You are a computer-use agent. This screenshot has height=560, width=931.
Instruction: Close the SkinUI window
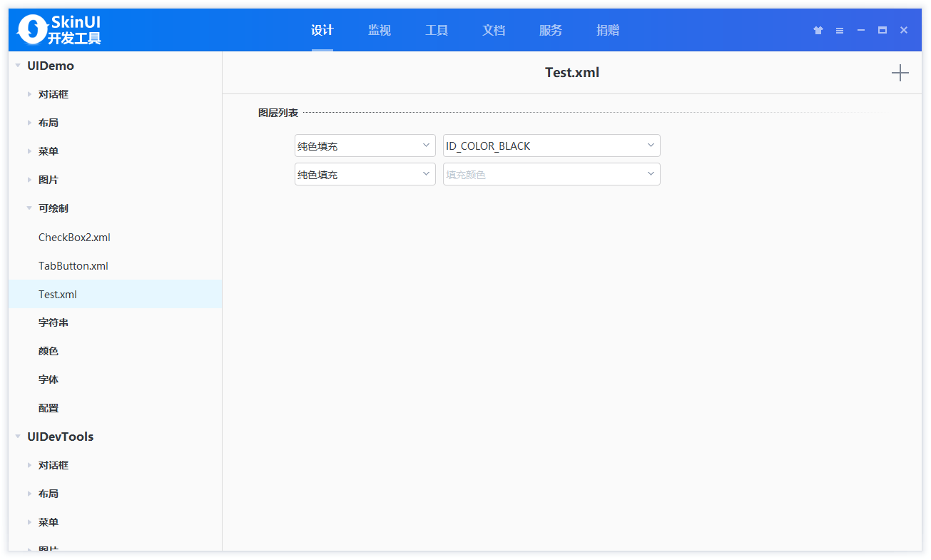(x=904, y=30)
